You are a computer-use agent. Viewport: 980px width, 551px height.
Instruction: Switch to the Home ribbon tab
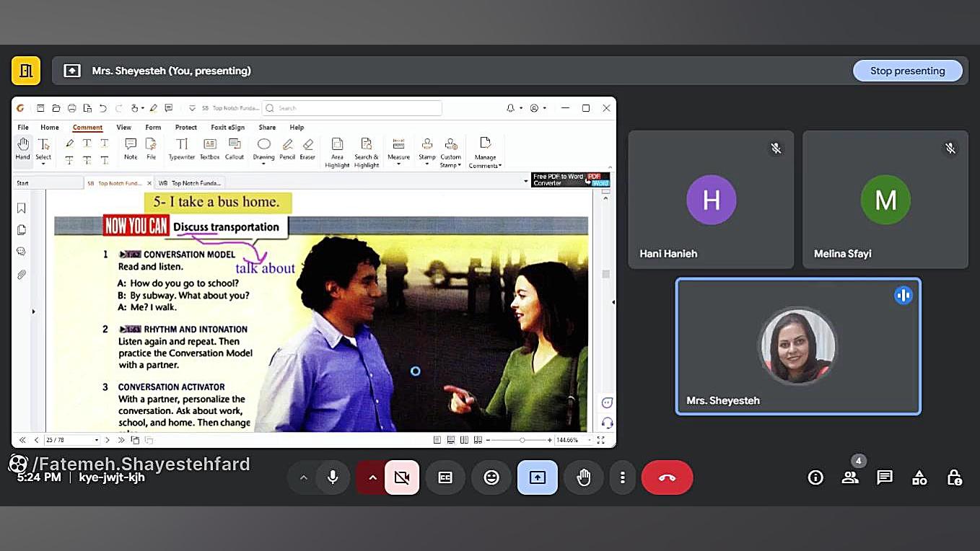(50, 128)
